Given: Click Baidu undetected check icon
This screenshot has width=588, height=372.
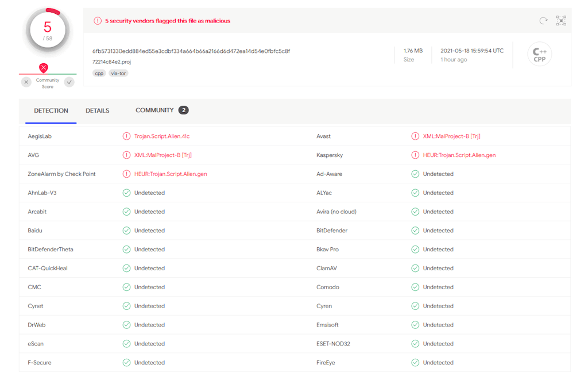Looking at the screenshot, I should point(126,231).
